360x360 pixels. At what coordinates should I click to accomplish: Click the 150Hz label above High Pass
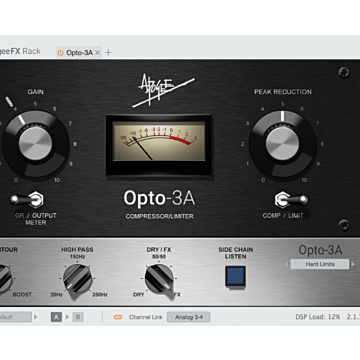[x=77, y=257]
